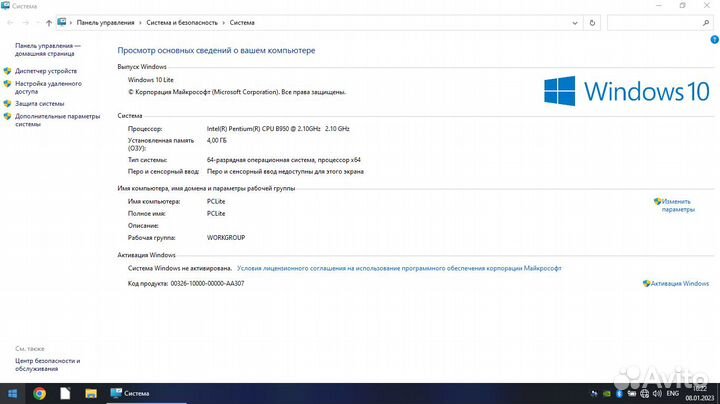
Task: Open System protection (Защита системы)
Action: tap(40, 103)
